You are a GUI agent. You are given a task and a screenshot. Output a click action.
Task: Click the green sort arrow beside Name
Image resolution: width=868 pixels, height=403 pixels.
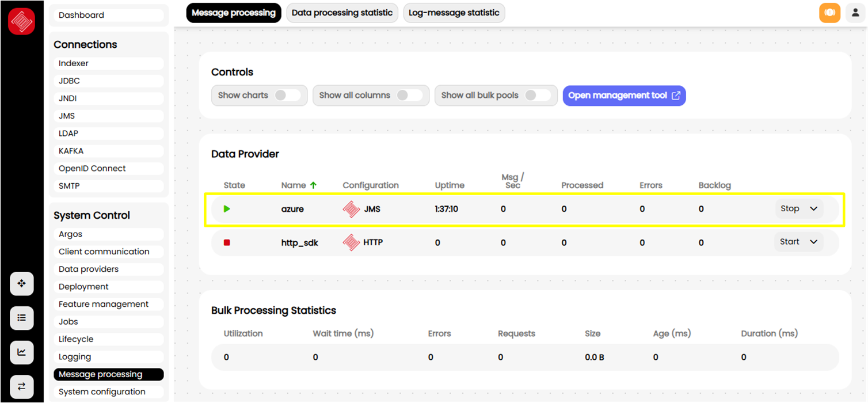[x=313, y=185]
